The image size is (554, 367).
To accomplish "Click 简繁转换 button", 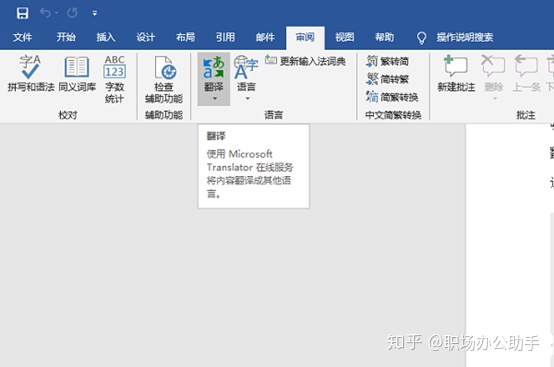I will (392, 97).
